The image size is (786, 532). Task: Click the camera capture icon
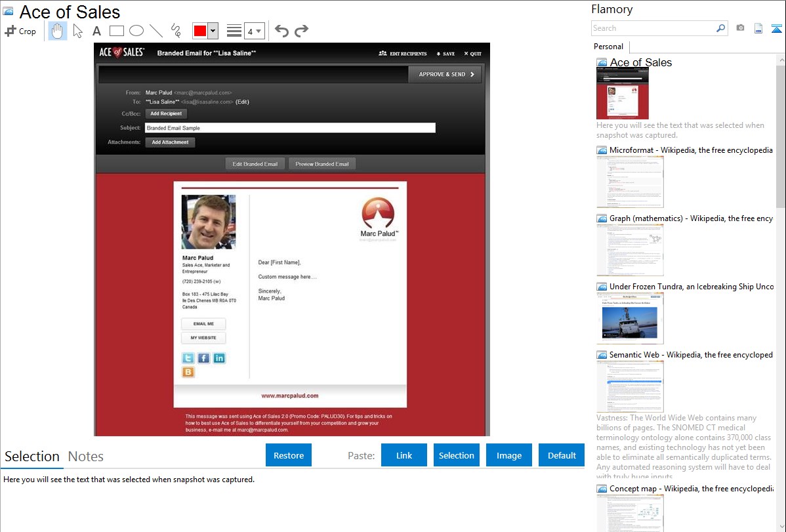tap(740, 28)
